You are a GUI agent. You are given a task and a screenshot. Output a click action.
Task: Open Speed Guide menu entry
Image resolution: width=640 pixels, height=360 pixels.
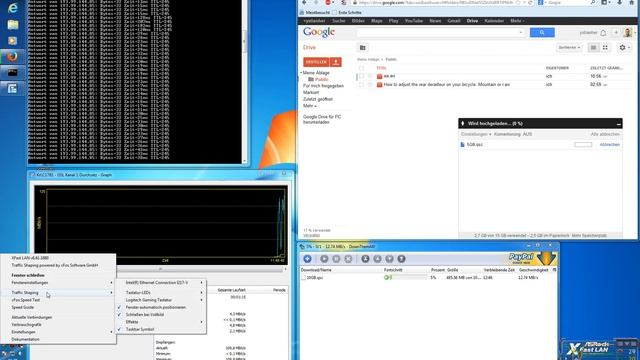click(x=23, y=307)
